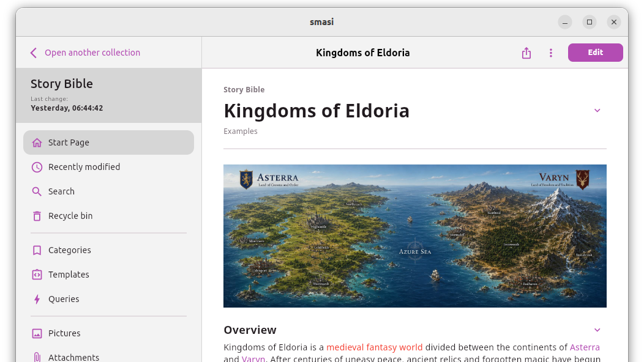The width and height of the screenshot is (644, 362).
Task: Click the bookmark Categories icon
Action: click(37, 250)
